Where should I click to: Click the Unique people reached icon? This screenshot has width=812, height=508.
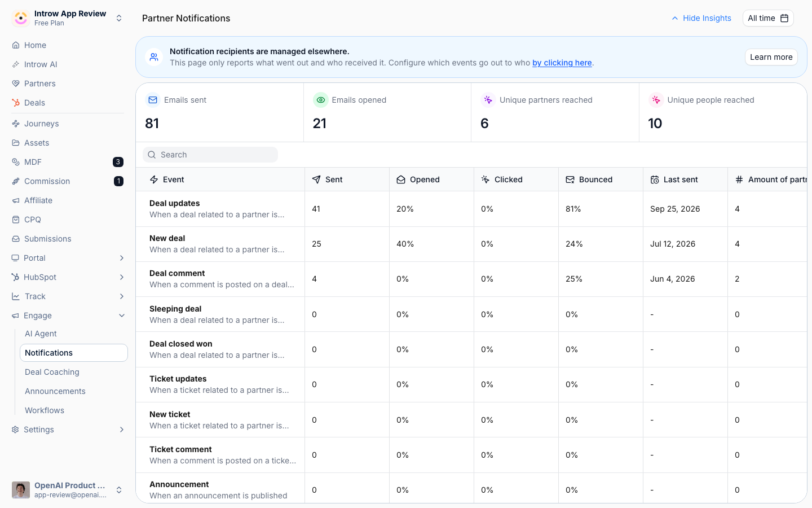(656, 100)
